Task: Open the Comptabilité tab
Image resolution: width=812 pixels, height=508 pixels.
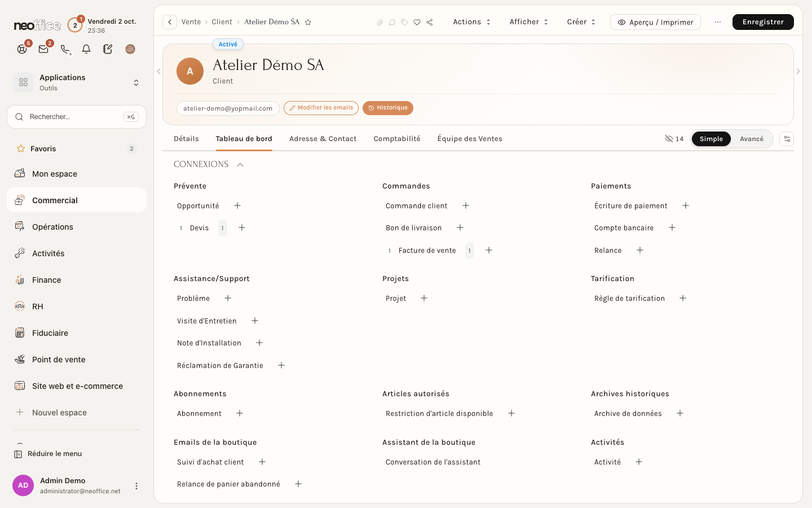Action: point(397,139)
